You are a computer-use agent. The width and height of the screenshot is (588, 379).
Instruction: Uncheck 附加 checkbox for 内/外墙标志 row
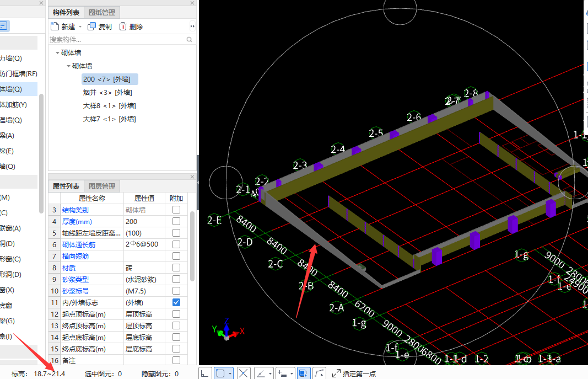click(176, 302)
